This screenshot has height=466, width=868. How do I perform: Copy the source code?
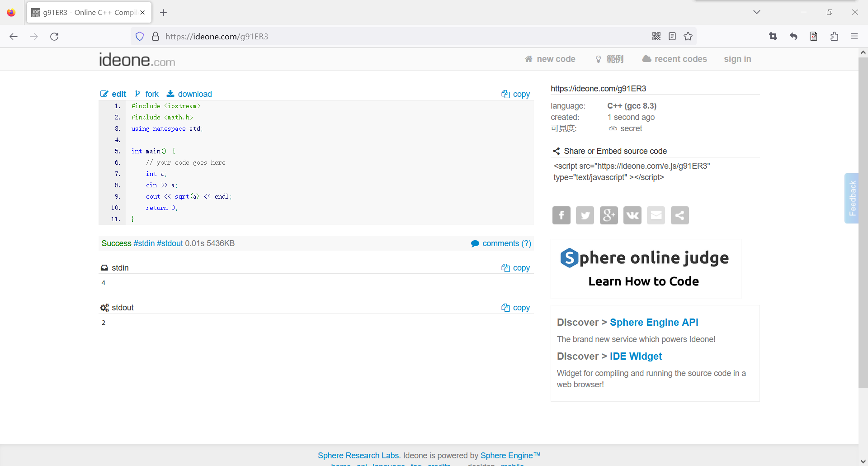515,94
